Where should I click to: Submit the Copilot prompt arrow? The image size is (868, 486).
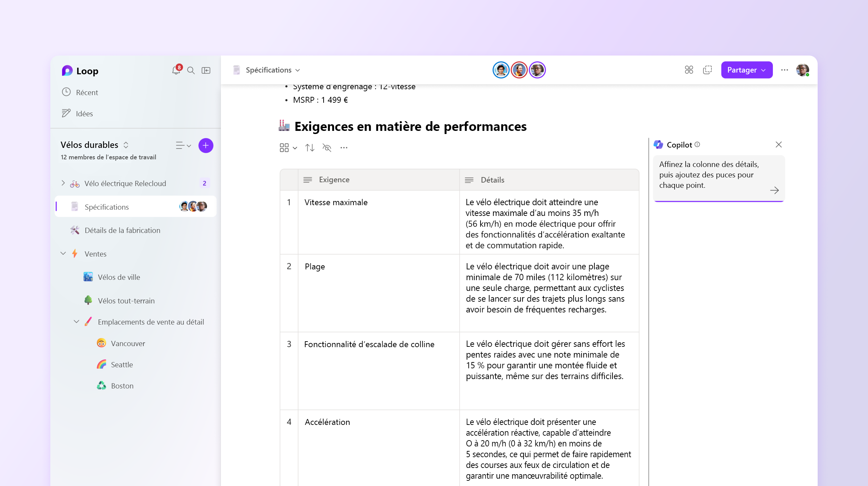(x=774, y=190)
